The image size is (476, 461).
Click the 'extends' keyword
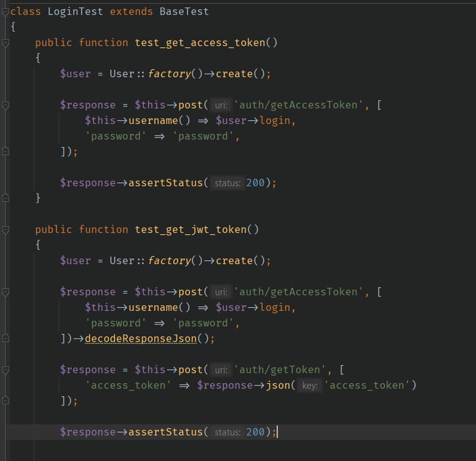click(131, 12)
